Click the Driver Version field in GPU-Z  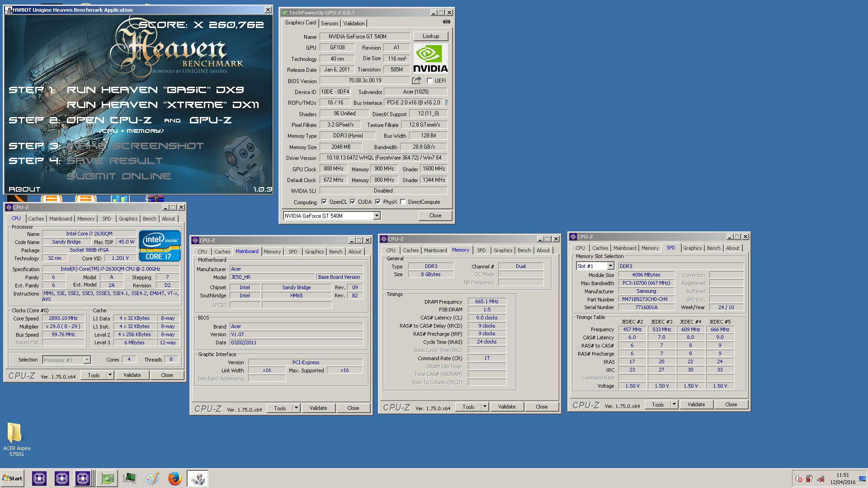pos(383,158)
